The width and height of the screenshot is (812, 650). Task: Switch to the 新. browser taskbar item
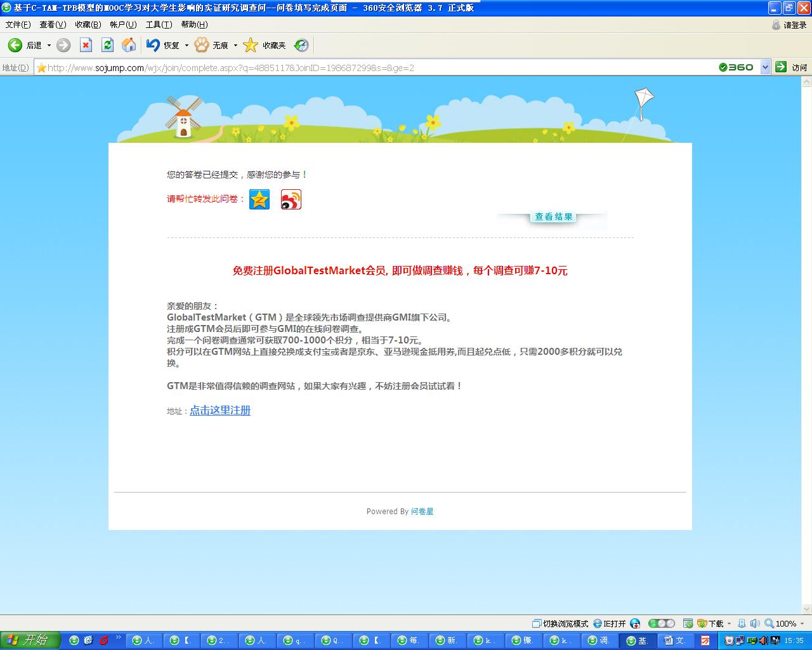(x=448, y=640)
